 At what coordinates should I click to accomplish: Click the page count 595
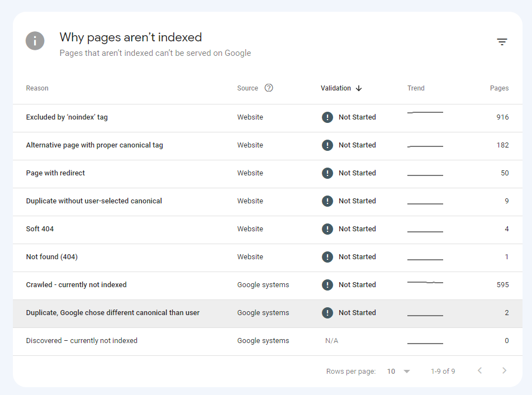coord(502,285)
